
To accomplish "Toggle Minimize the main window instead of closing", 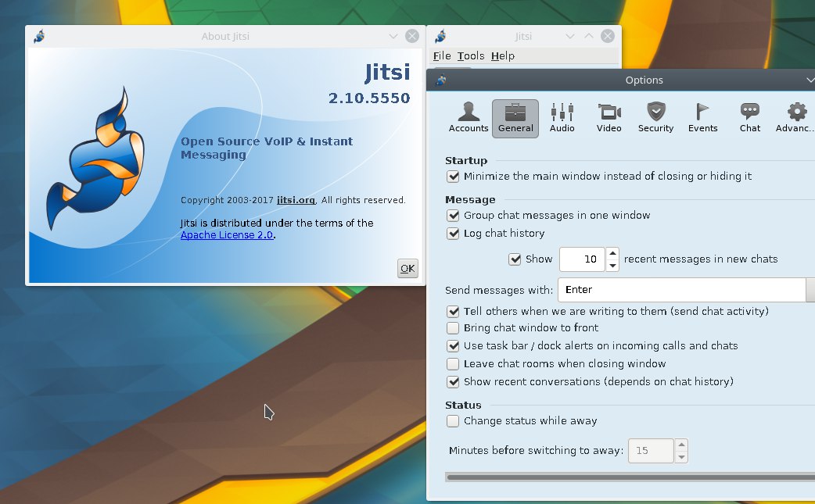I will pos(453,177).
